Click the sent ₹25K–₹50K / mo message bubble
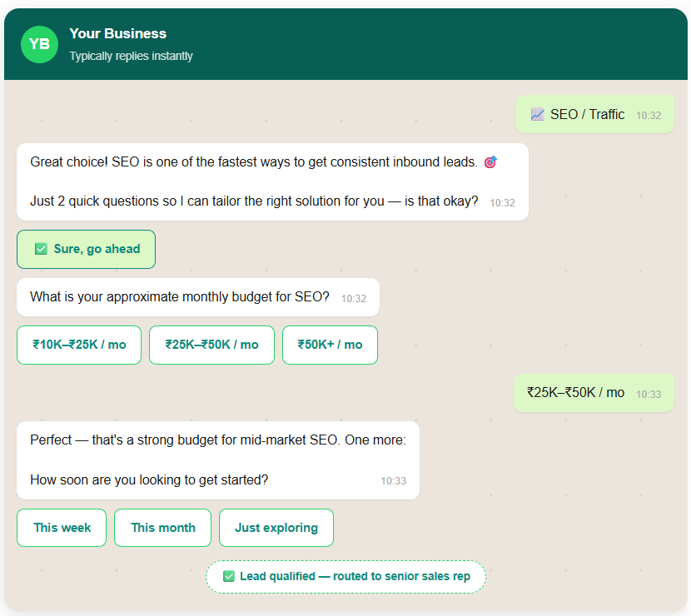 pos(593,393)
